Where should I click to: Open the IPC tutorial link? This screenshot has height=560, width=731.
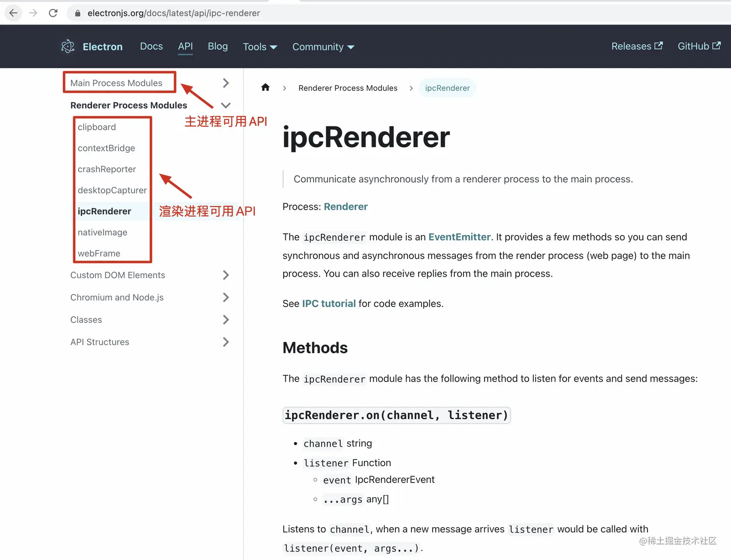329,303
